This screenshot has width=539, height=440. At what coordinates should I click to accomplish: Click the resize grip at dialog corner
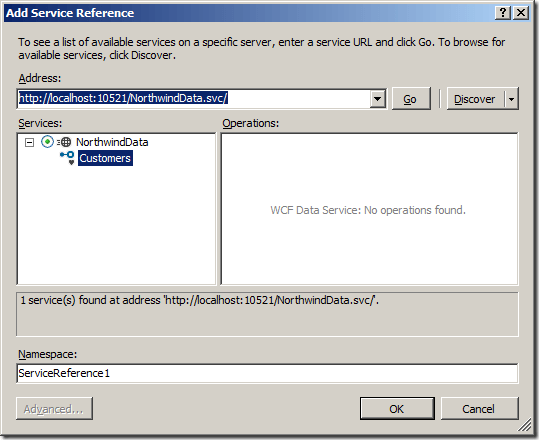click(x=525, y=425)
